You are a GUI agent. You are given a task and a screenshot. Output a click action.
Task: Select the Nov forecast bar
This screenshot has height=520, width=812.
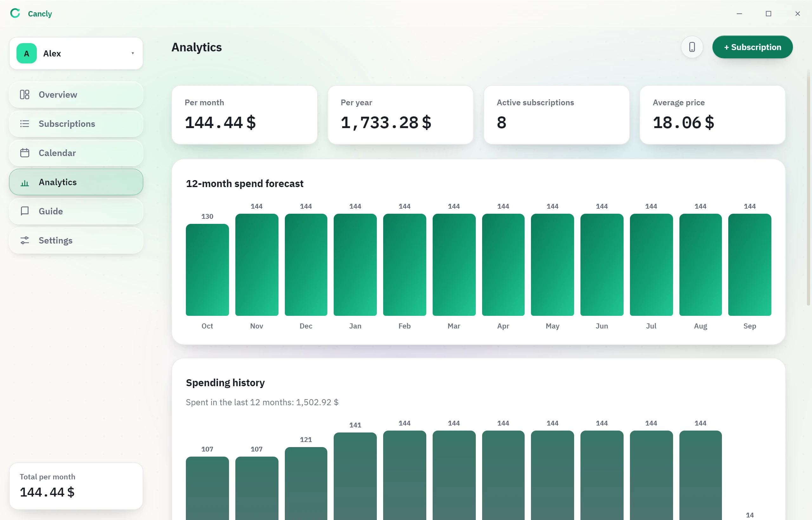point(257,265)
